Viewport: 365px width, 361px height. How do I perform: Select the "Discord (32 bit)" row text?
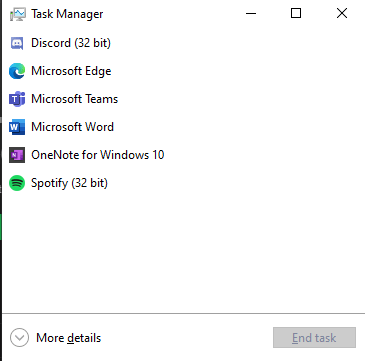71,43
